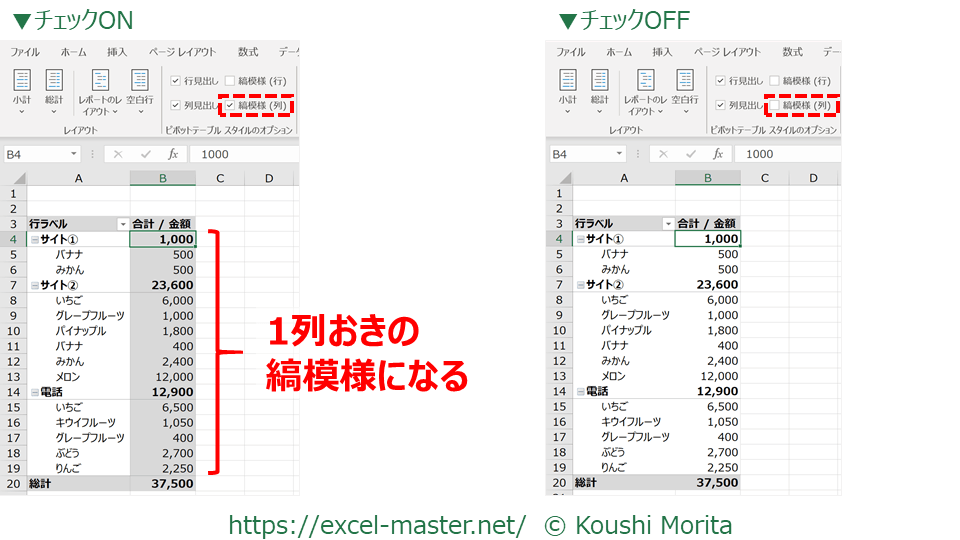The height and width of the screenshot is (540, 960).
Task: Open the 行ラベル filter dropdown in チェックON sheet
Action: 123,224
